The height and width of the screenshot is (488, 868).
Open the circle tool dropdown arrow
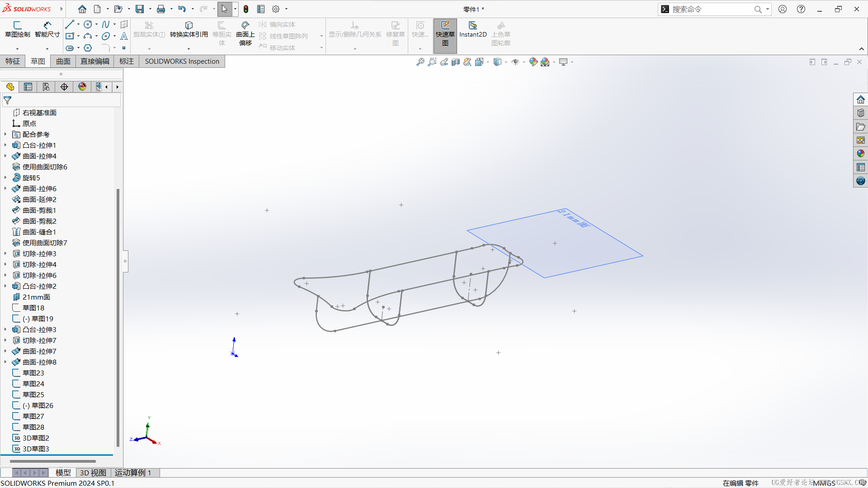[x=96, y=24]
